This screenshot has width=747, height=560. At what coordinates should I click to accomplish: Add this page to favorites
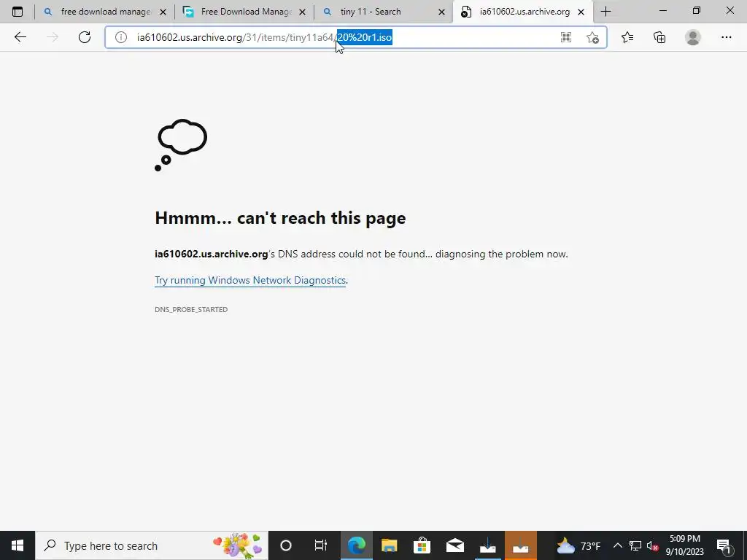(592, 37)
